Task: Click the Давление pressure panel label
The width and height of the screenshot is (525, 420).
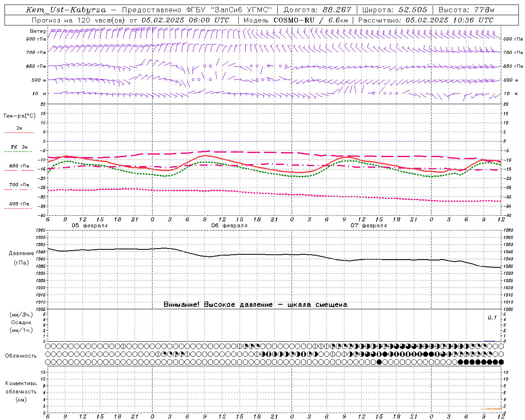Action: [x=21, y=253]
